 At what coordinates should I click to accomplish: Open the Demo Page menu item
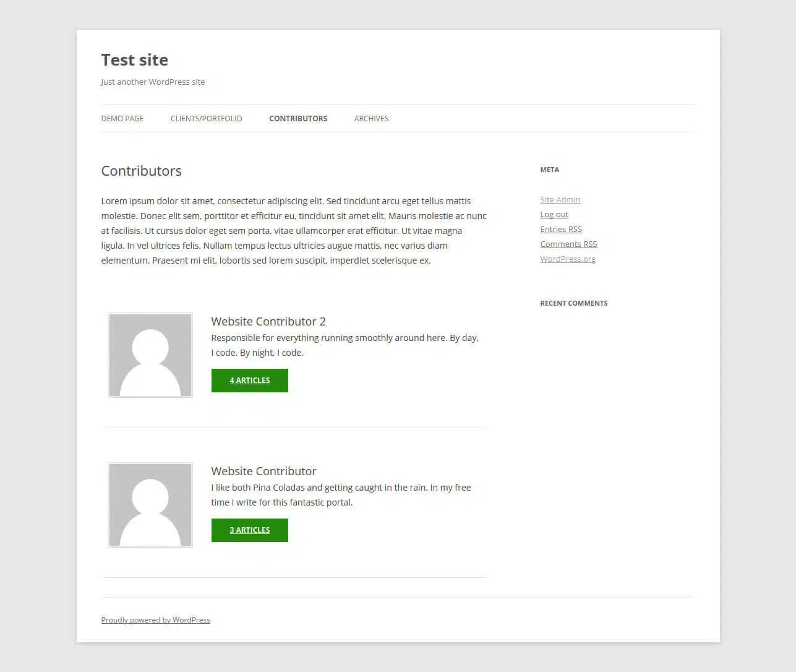click(x=122, y=119)
